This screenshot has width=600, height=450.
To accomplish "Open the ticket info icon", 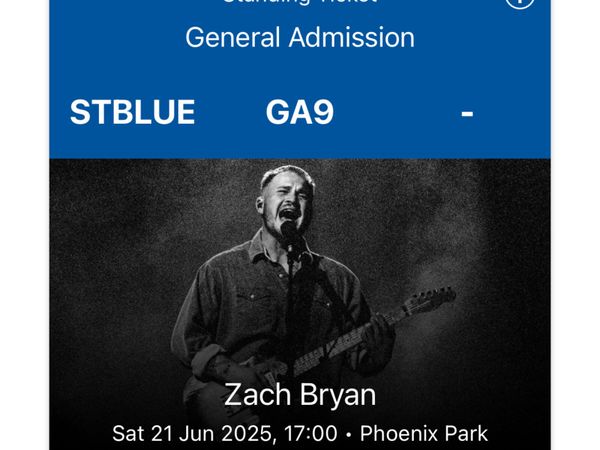I will click(x=520, y=3).
